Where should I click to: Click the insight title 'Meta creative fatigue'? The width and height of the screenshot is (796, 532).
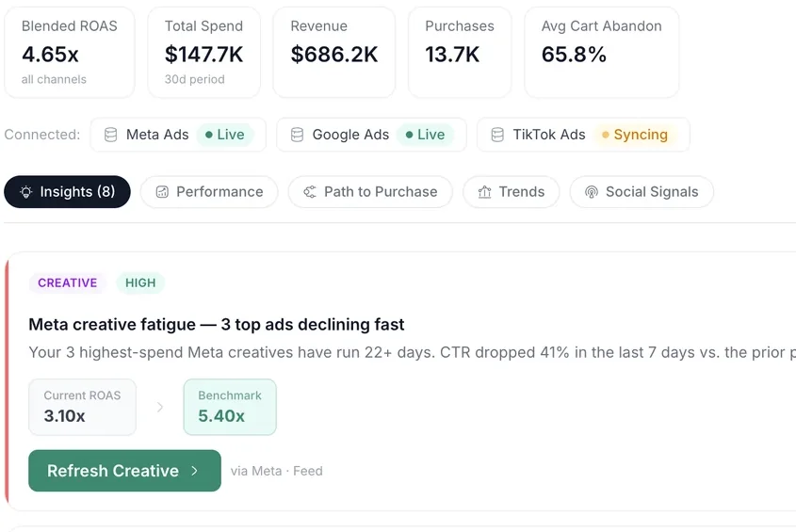pyautogui.click(x=217, y=324)
